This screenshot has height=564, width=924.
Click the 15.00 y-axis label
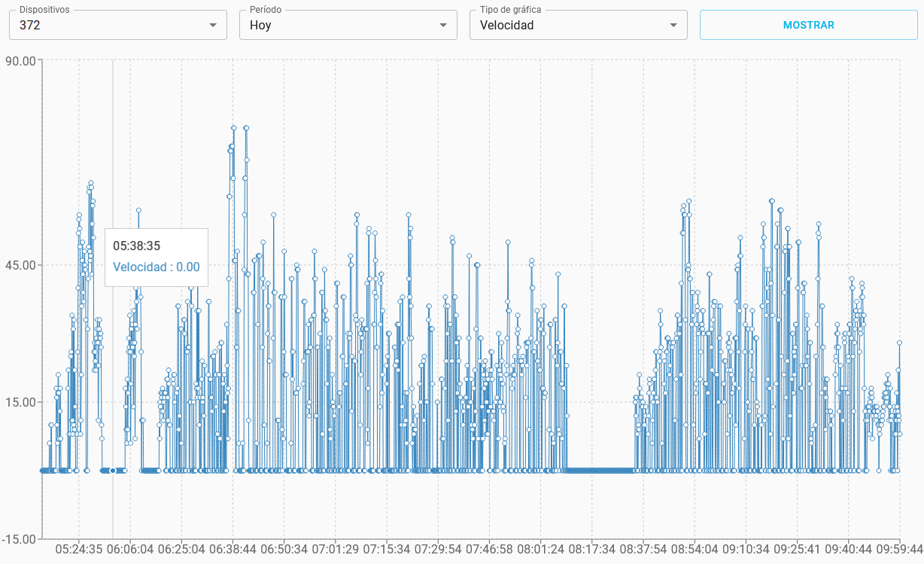click(20, 402)
